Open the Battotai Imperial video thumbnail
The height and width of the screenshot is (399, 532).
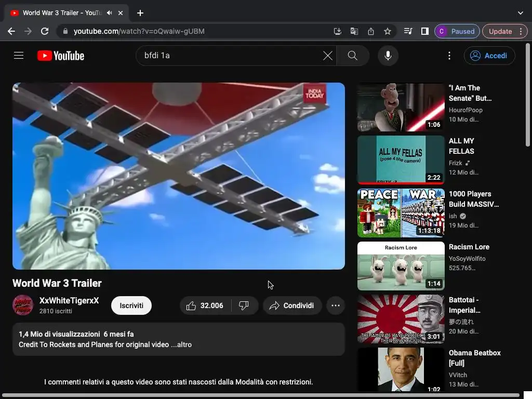pyautogui.click(x=401, y=318)
